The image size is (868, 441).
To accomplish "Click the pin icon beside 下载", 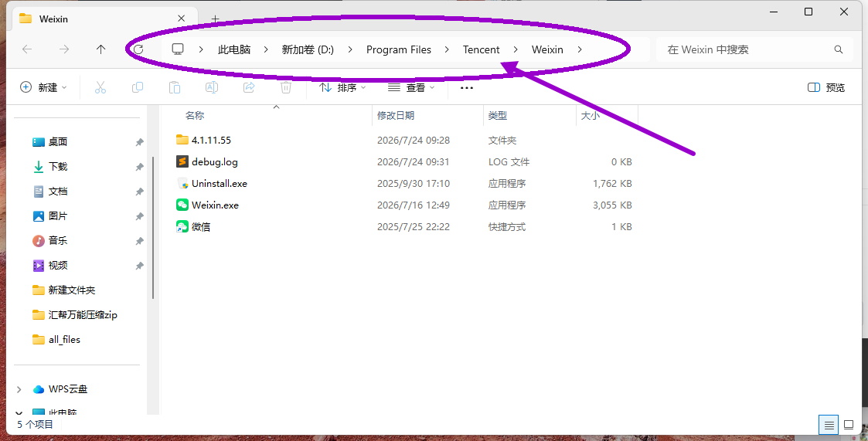I will (139, 167).
